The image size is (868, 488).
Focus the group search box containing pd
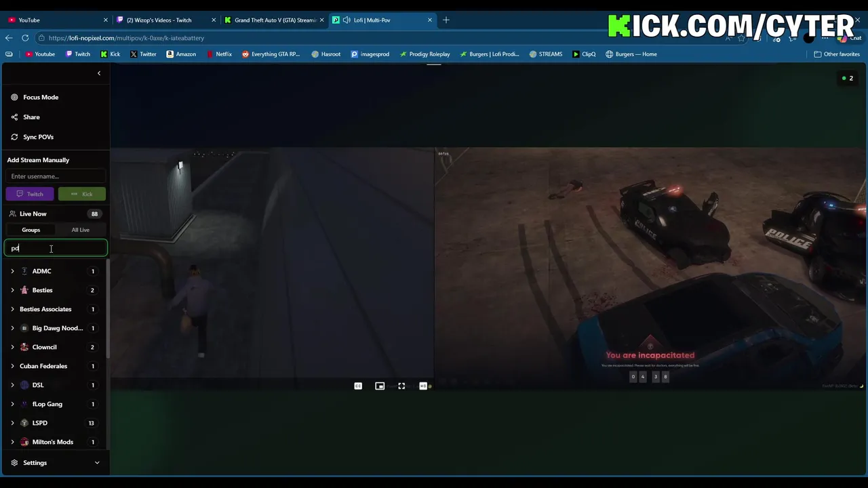coord(56,248)
